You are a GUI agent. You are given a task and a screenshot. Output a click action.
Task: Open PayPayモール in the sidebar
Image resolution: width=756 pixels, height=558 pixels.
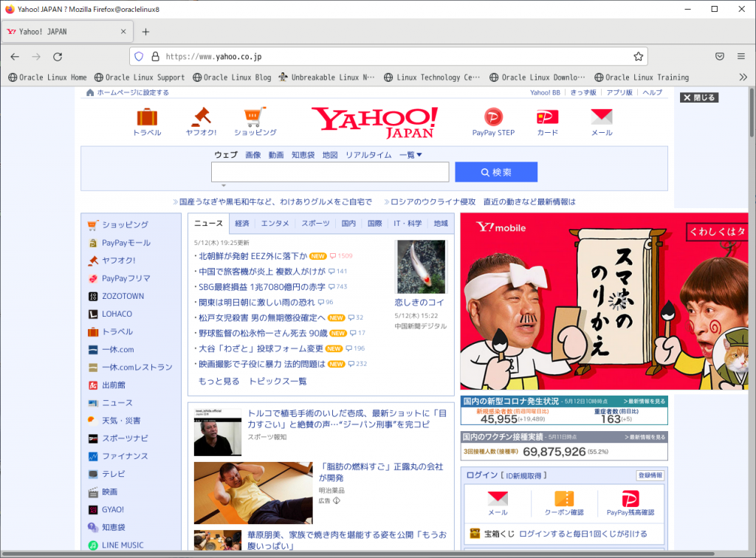126,243
